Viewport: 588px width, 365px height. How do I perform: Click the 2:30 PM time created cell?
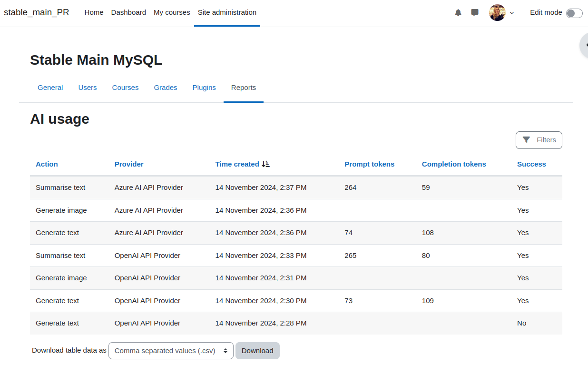pyautogui.click(x=261, y=301)
